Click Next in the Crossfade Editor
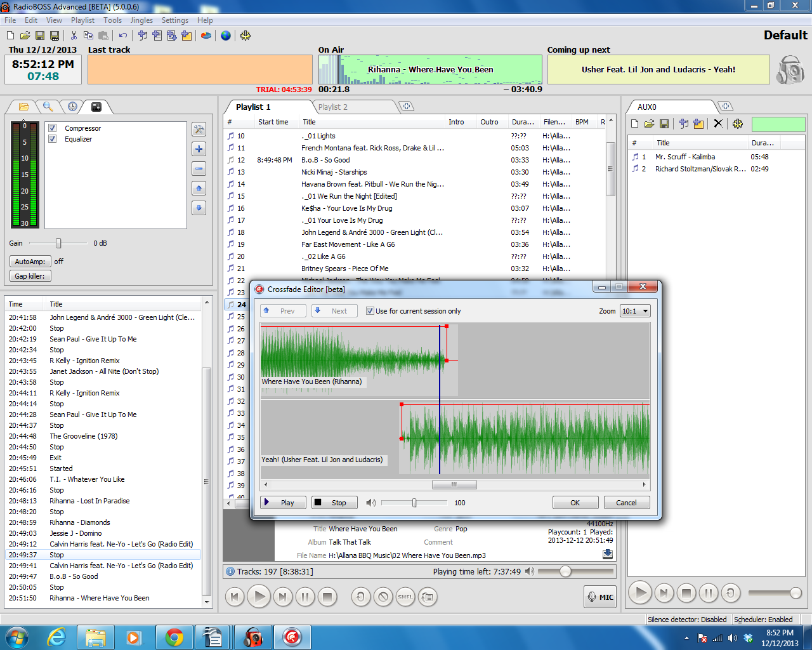 pyautogui.click(x=334, y=311)
